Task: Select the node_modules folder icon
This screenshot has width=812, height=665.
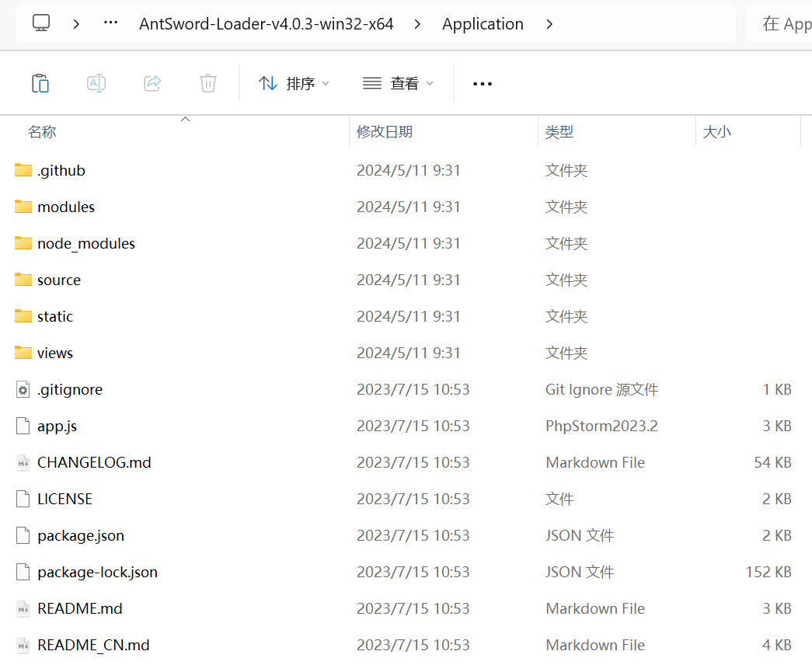Action: coord(23,243)
